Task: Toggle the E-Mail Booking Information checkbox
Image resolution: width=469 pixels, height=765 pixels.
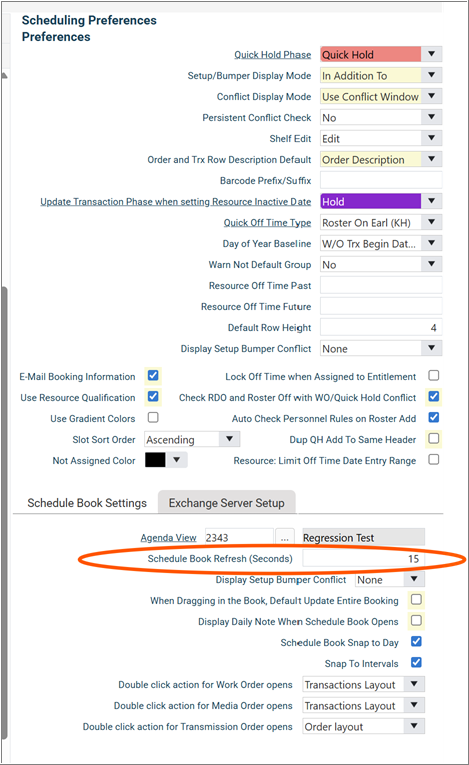Action: point(153,376)
